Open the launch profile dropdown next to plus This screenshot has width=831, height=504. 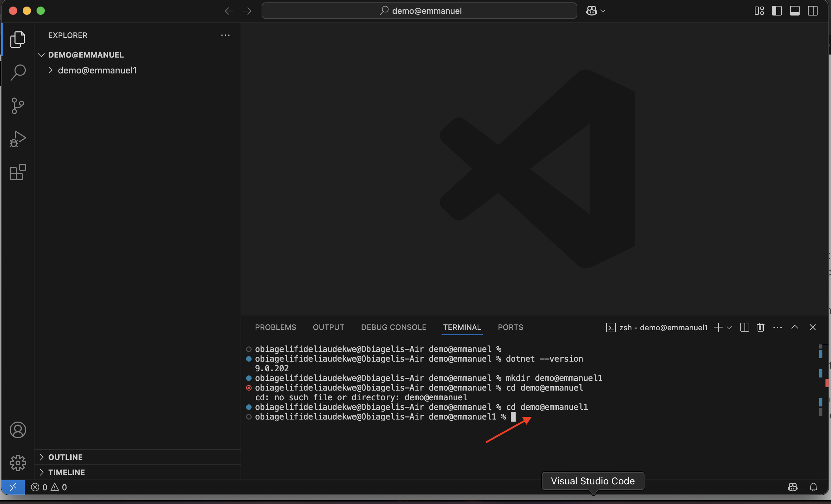[729, 327]
